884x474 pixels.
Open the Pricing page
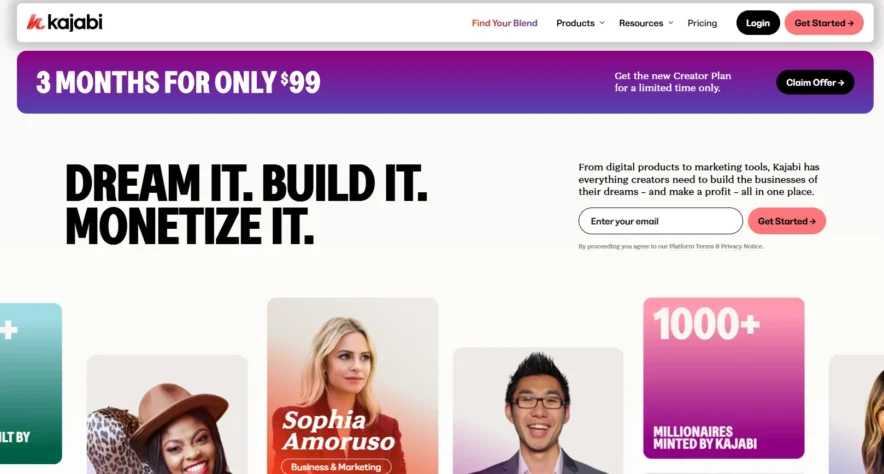pyautogui.click(x=702, y=23)
